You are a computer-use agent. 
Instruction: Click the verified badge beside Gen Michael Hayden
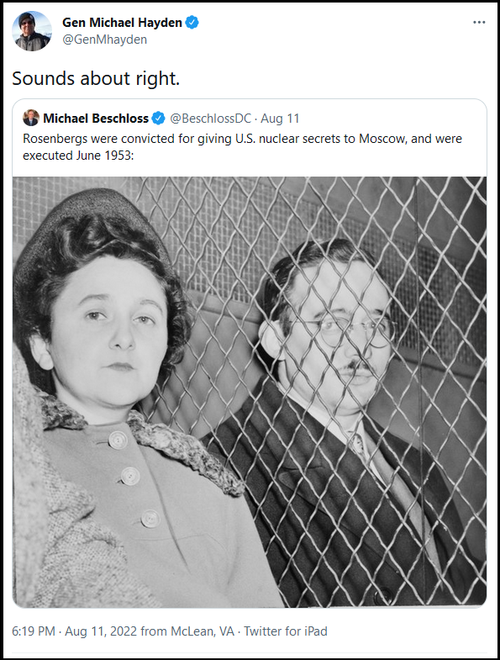pos(192,22)
